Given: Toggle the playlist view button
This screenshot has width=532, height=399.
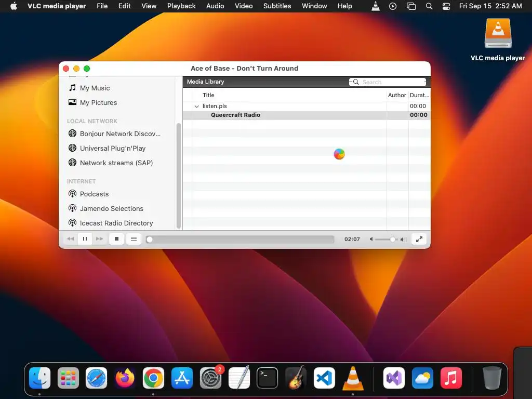Looking at the screenshot, I should pos(134,239).
